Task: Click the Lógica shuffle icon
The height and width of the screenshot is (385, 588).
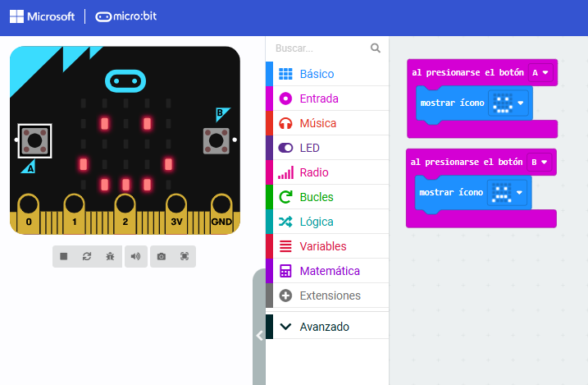Action: 285,222
